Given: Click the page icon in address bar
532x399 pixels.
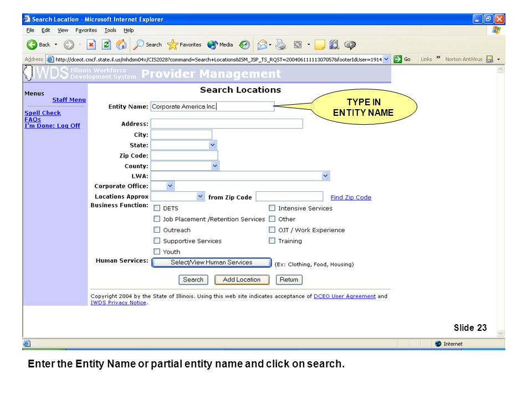Looking at the screenshot, I should point(50,59).
